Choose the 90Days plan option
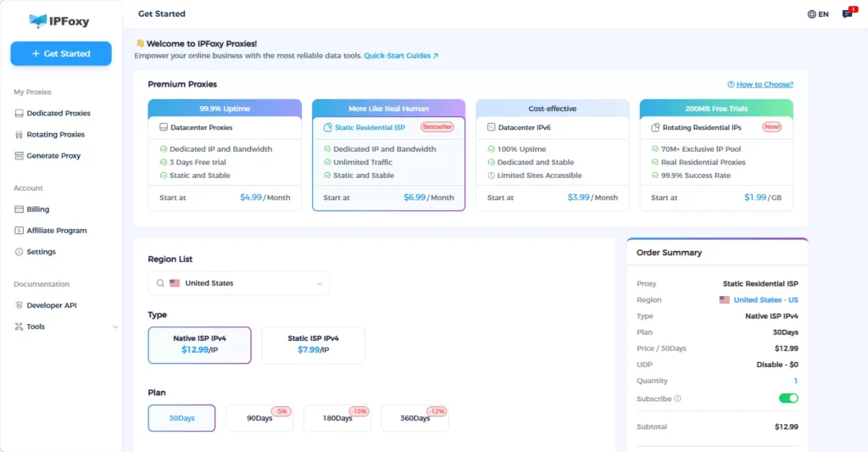Image resolution: width=868 pixels, height=452 pixels. (259, 418)
